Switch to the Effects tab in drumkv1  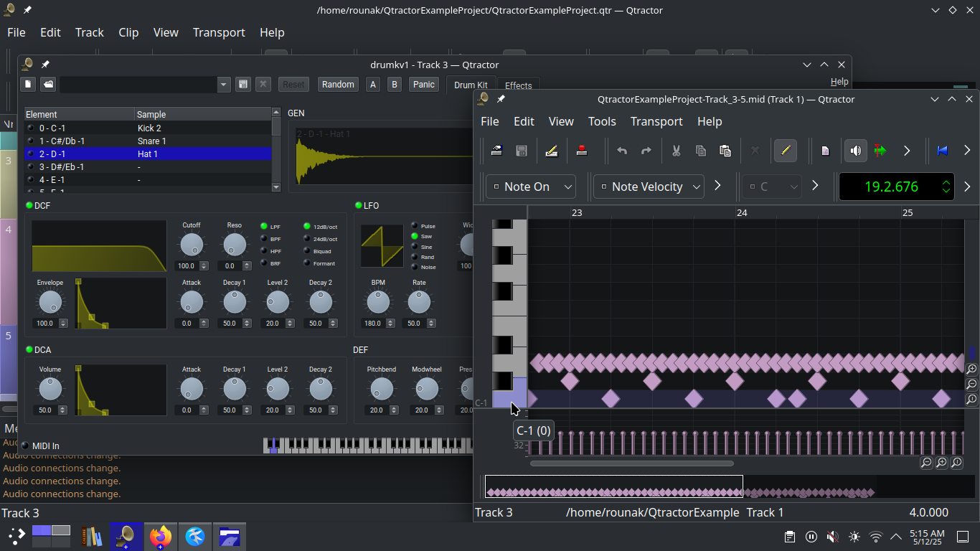pos(518,85)
